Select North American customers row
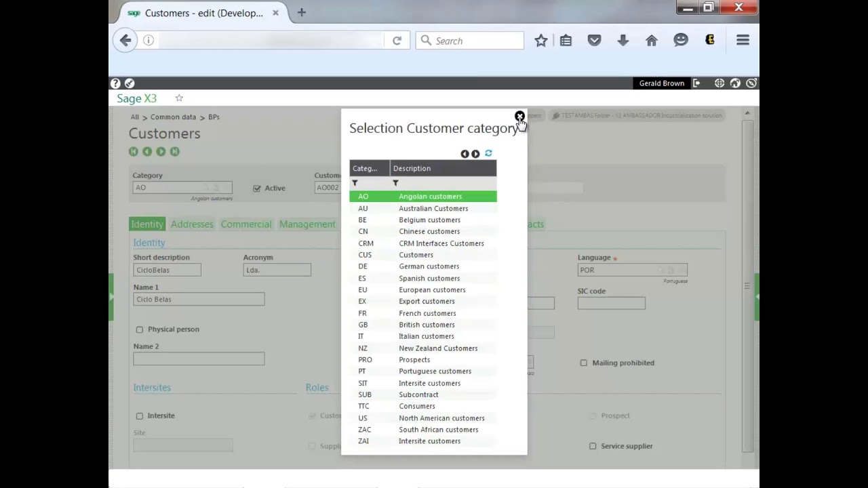 pos(423,418)
